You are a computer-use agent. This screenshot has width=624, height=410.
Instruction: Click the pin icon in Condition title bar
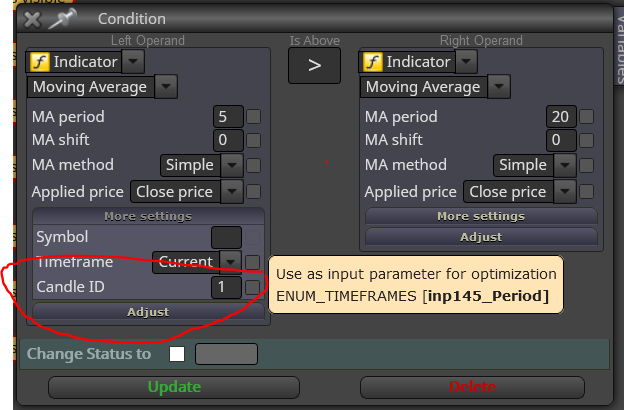(62, 19)
